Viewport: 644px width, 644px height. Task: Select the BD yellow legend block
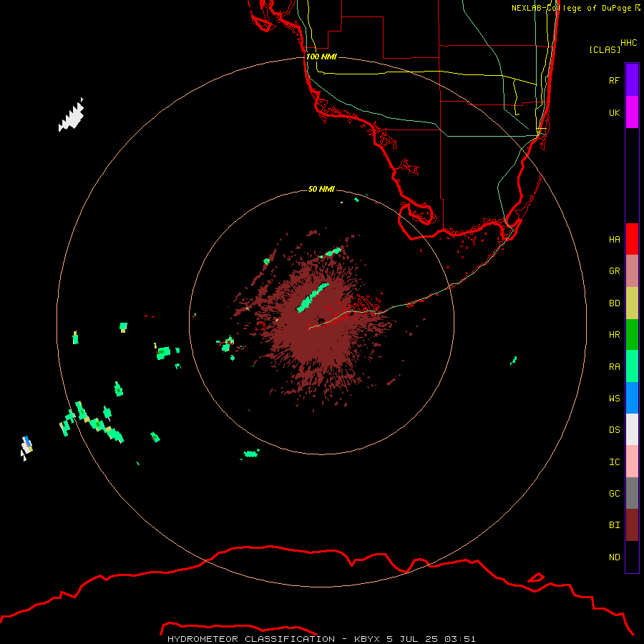pos(632,303)
